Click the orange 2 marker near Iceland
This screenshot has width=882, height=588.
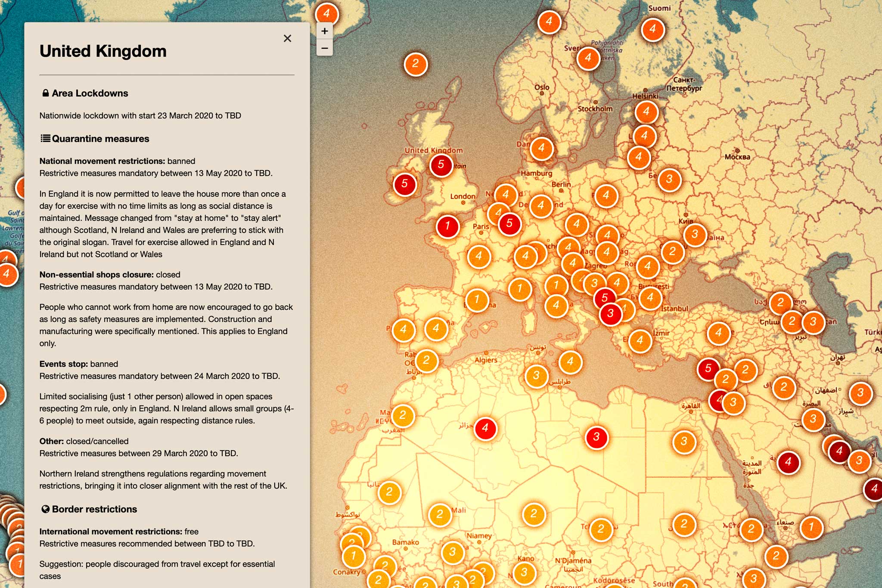[415, 64]
